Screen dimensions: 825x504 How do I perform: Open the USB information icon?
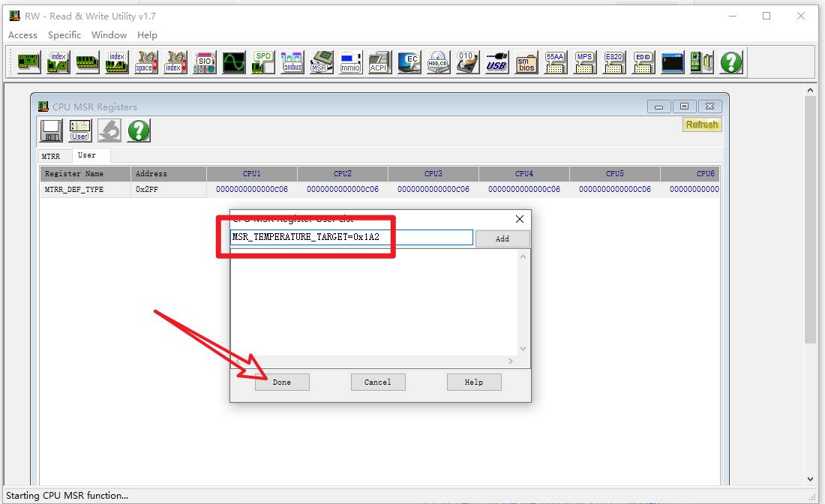(x=496, y=61)
